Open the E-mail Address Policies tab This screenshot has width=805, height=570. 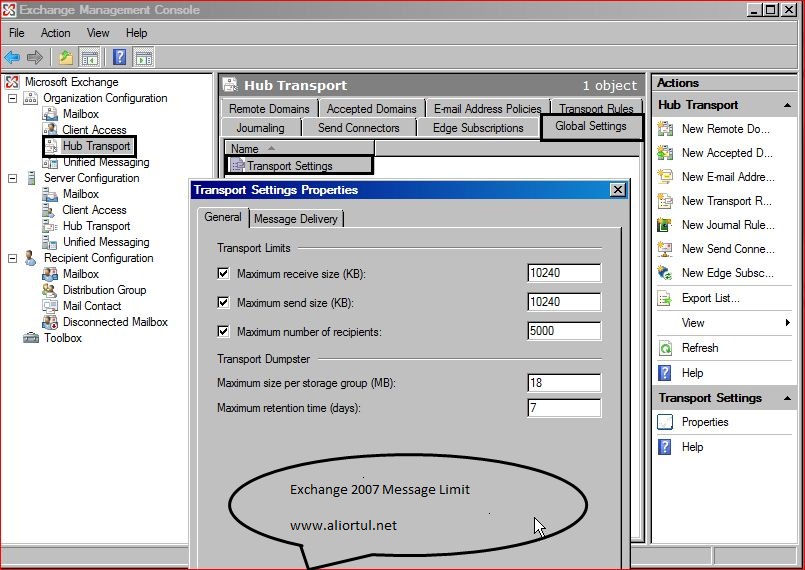tap(487, 109)
